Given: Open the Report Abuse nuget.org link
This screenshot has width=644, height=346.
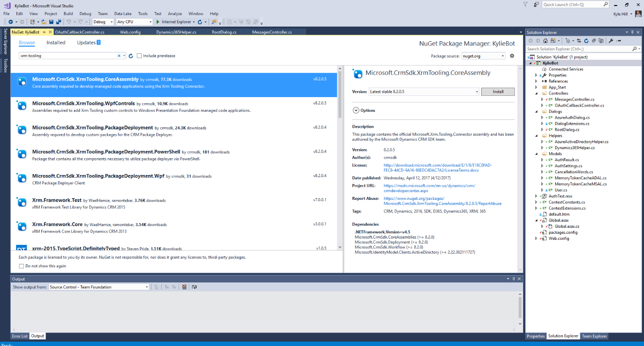Looking at the screenshot, I should pyautogui.click(x=442, y=201).
